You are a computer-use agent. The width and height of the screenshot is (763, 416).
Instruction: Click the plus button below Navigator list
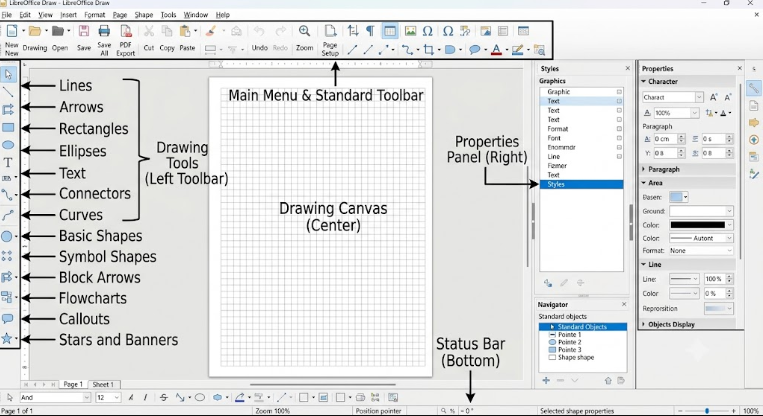click(x=546, y=380)
